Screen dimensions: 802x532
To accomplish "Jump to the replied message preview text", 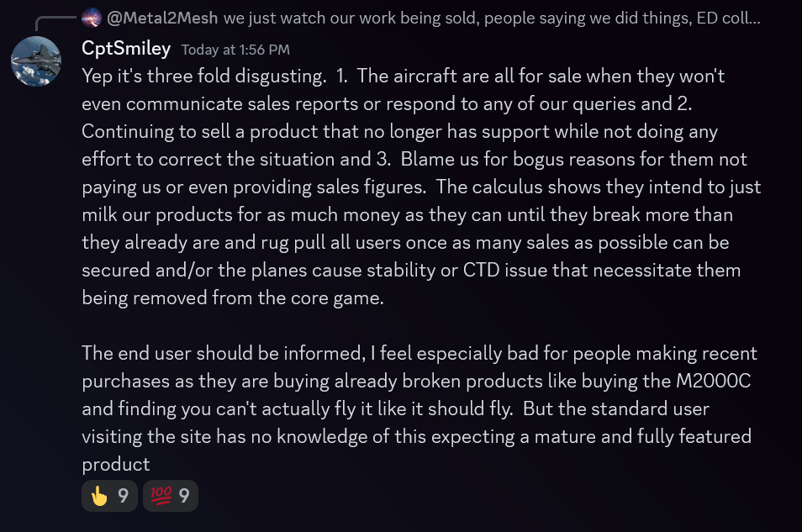I will [x=492, y=18].
